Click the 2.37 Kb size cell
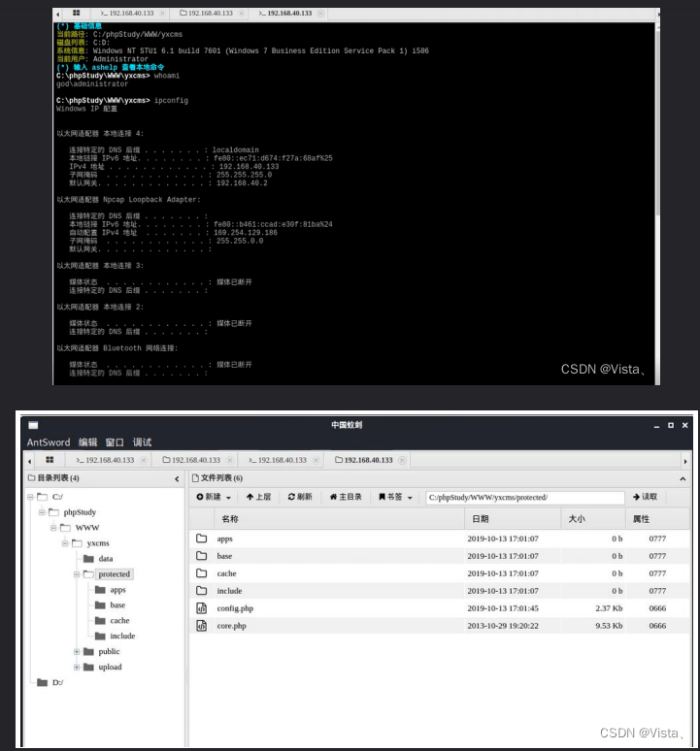This screenshot has height=751, width=700. 609,608
